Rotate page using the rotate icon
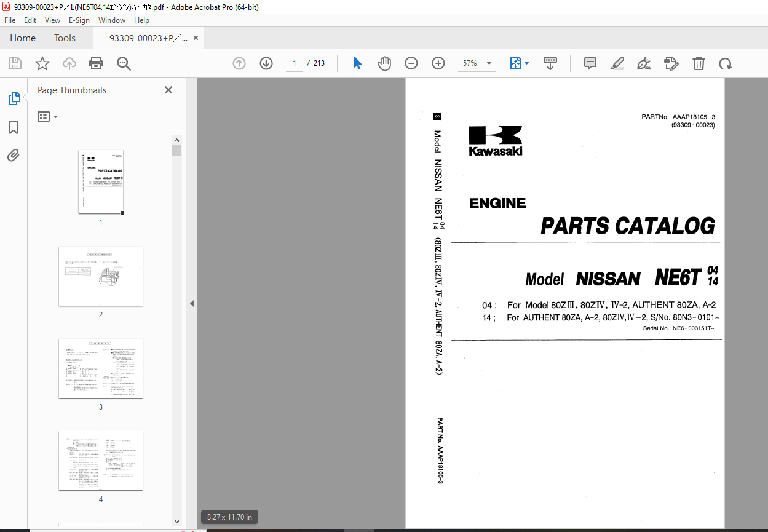The width and height of the screenshot is (768, 532). [x=726, y=63]
